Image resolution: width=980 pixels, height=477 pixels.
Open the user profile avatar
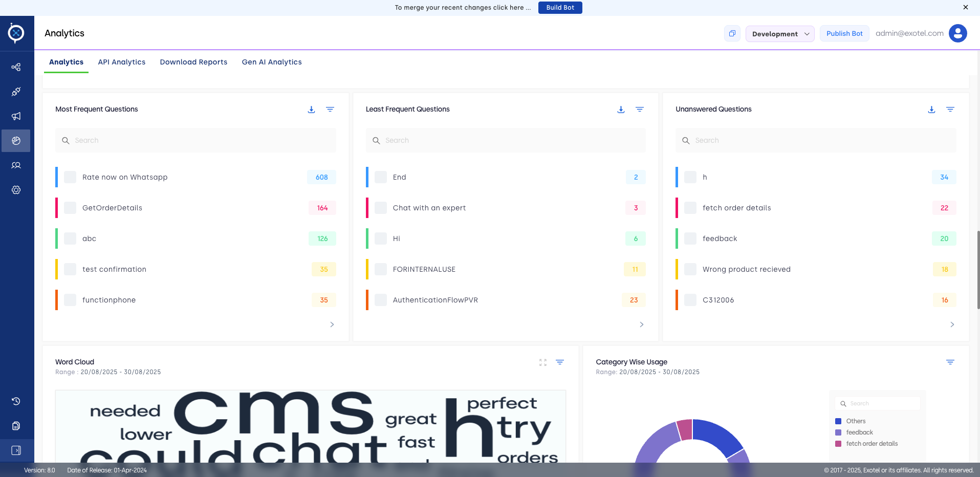(957, 33)
